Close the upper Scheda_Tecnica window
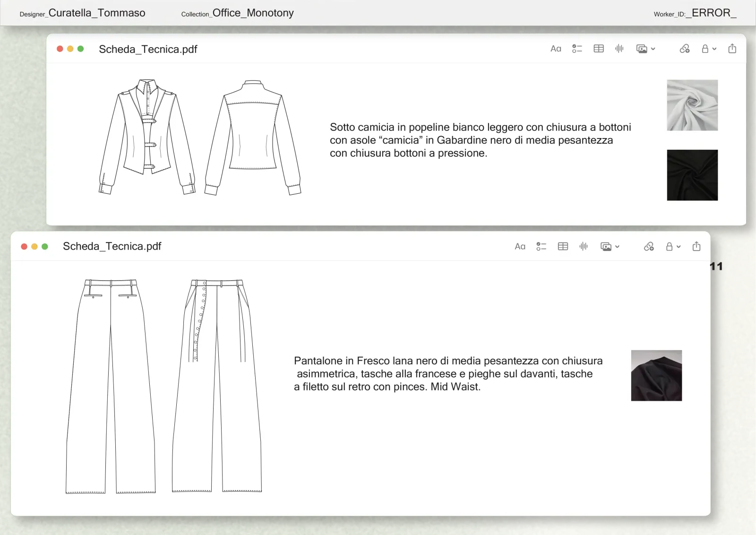This screenshot has height=535, width=756. click(60, 49)
